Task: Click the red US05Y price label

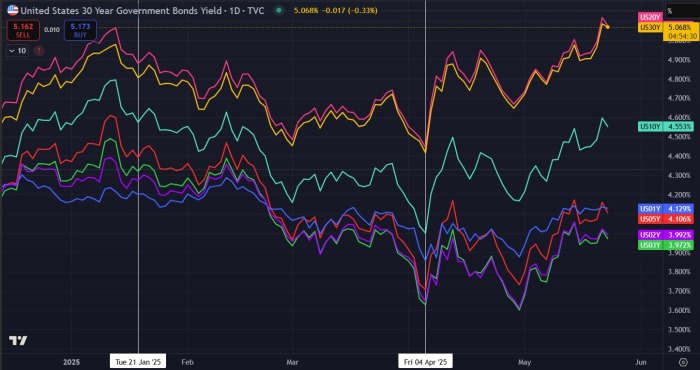Action: (x=667, y=219)
